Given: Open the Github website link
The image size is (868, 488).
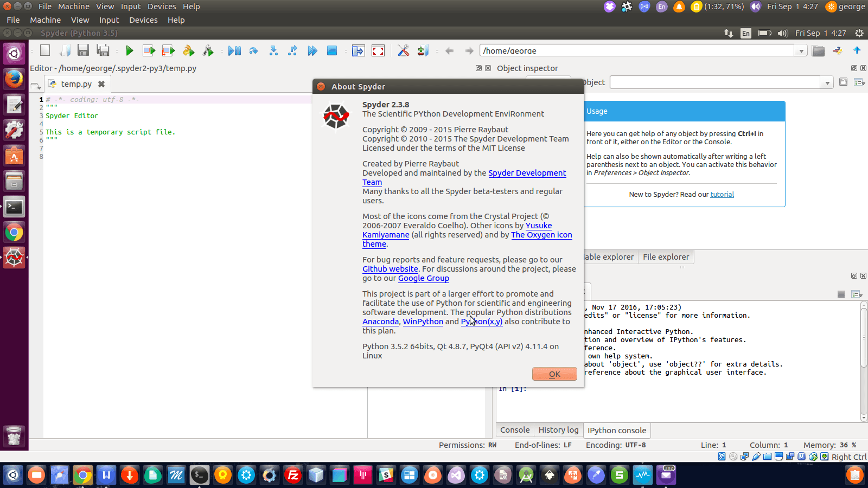Looking at the screenshot, I should [x=390, y=269].
